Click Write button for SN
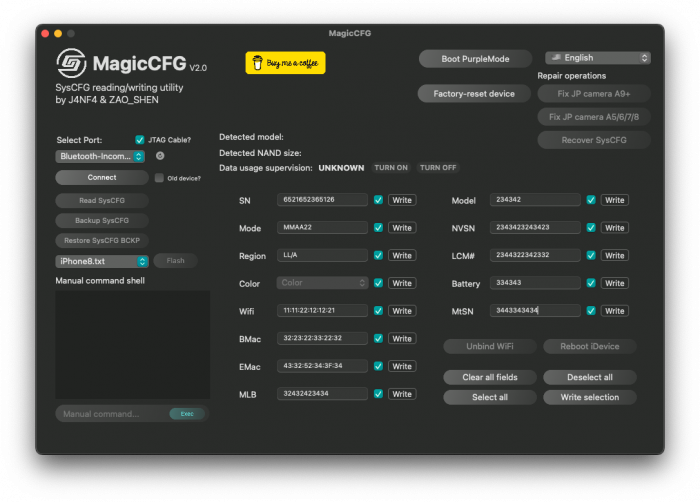The image size is (700, 502). (402, 200)
